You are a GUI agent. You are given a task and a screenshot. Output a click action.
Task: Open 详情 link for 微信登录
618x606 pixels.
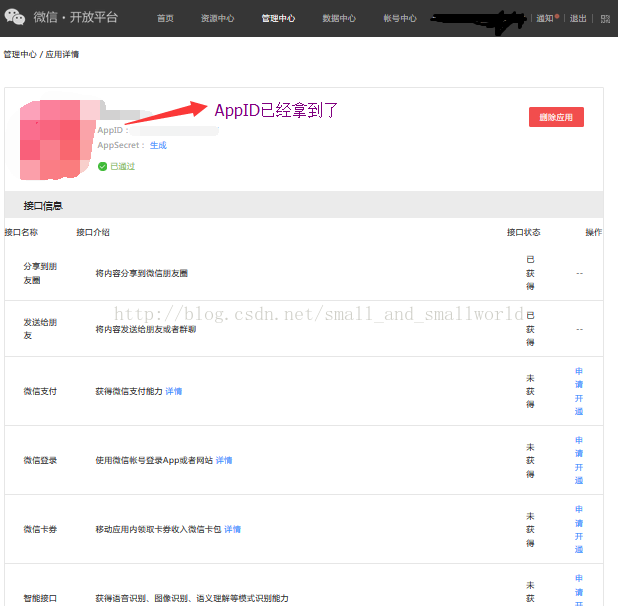pyautogui.click(x=224, y=460)
